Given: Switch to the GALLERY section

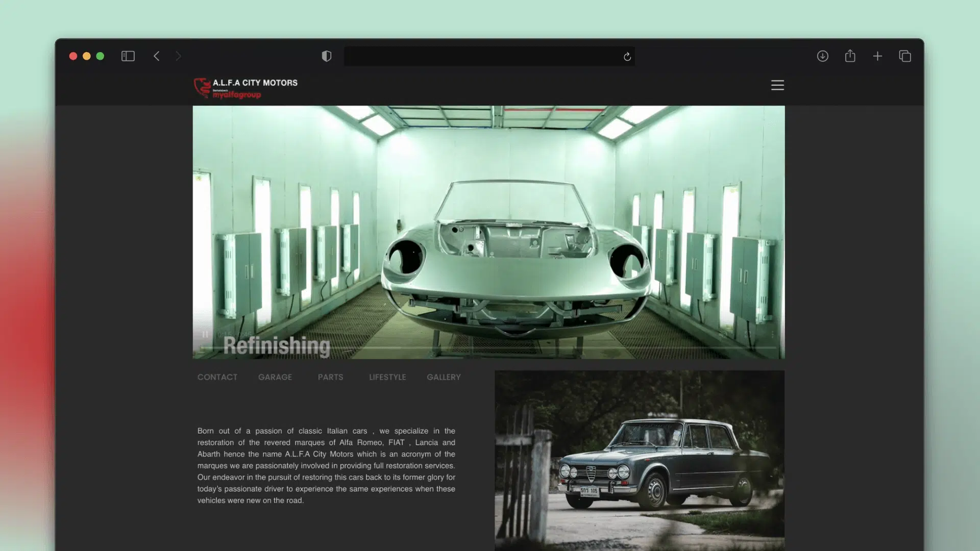Looking at the screenshot, I should pyautogui.click(x=443, y=377).
